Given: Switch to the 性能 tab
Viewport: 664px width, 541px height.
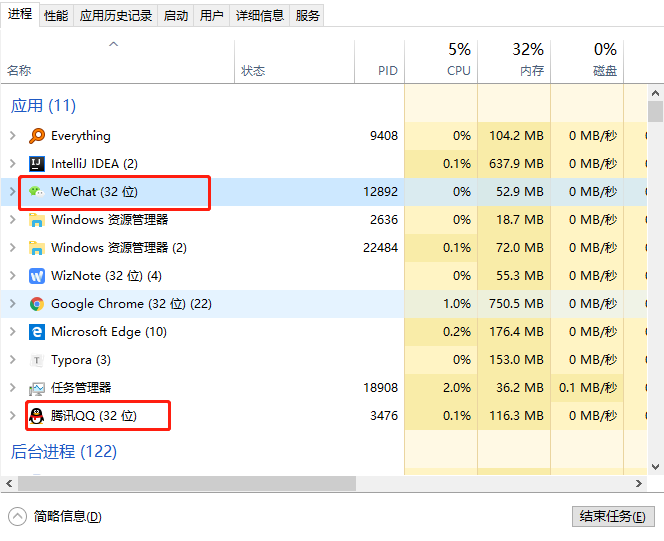Looking at the screenshot, I should click(x=56, y=16).
